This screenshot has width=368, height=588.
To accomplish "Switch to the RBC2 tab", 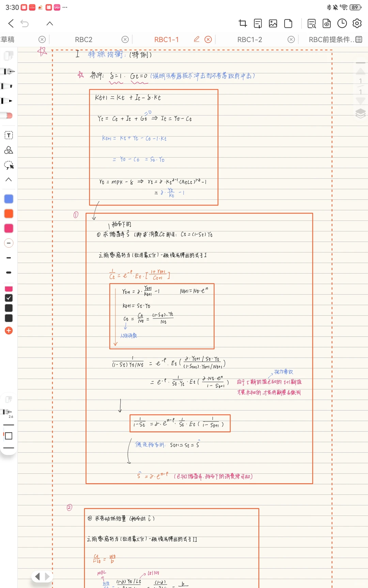I will coord(84,39).
